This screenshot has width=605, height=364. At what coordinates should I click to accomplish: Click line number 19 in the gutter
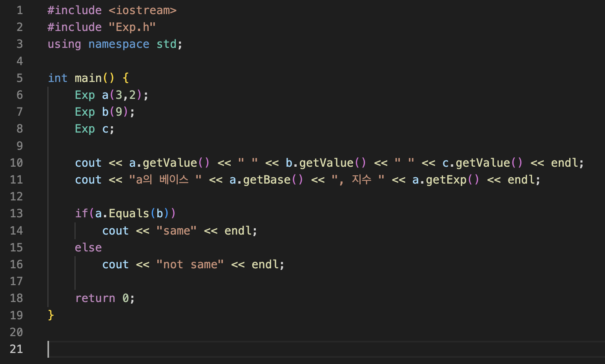(16, 315)
